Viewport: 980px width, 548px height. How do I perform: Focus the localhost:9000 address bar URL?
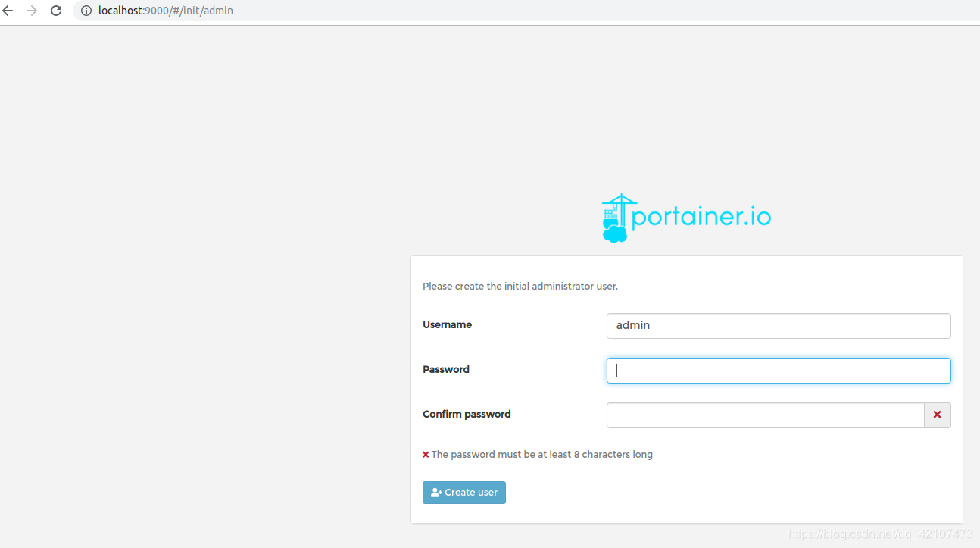(166, 11)
